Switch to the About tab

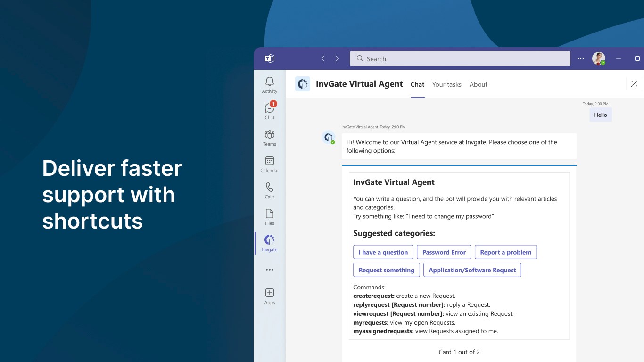[479, 84]
